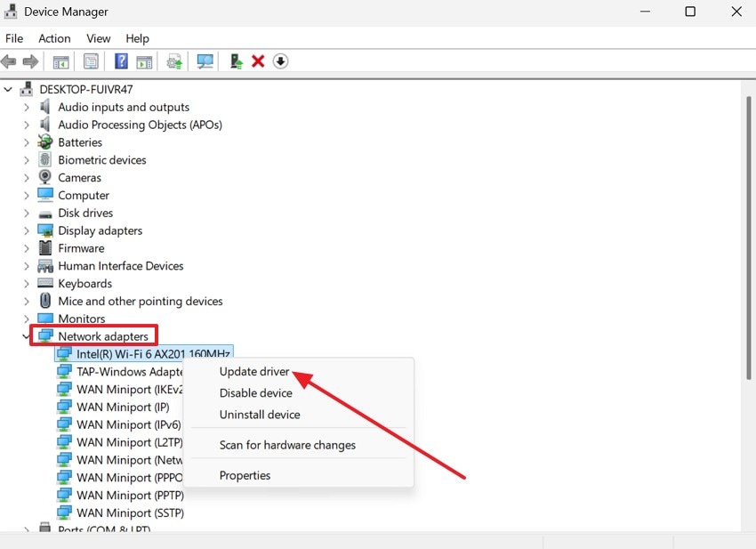The image size is (756, 549).
Task: Select Mice and other pointing devices label
Action: coord(141,301)
